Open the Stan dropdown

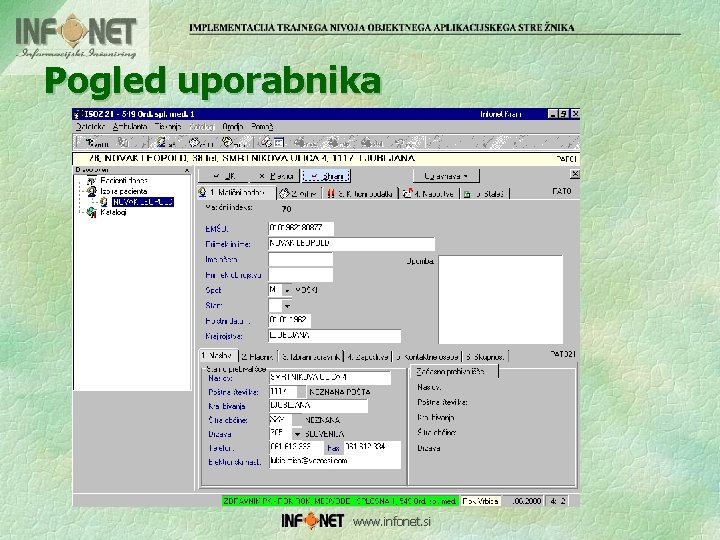pyautogui.click(x=287, y=305)
